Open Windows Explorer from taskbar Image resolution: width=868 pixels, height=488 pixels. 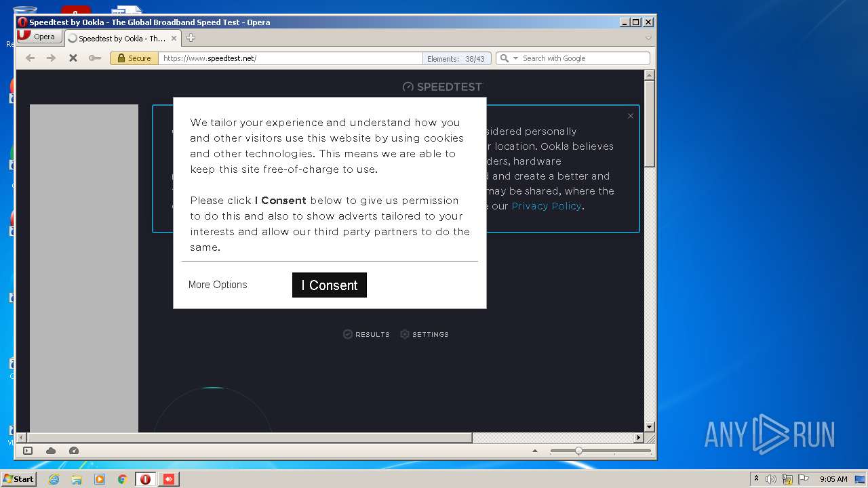pos(77,479)
